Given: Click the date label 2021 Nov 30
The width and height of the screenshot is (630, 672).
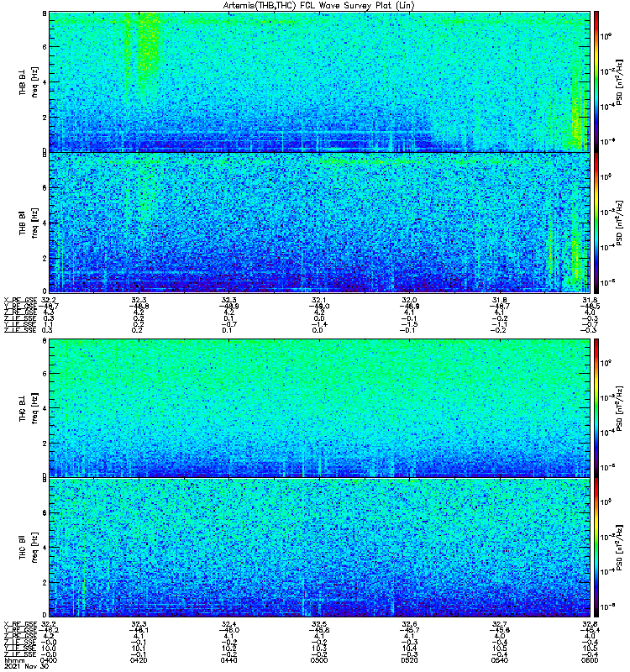Looking at the screenshot, I should point(27,666).
